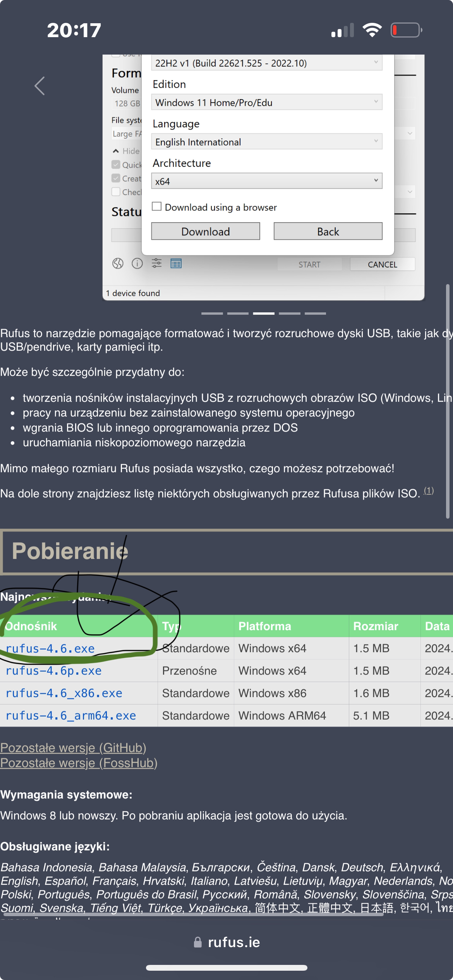453x980 pixels.
Task: Tap the rufus.ie address bar
Action: pos(226,942)
